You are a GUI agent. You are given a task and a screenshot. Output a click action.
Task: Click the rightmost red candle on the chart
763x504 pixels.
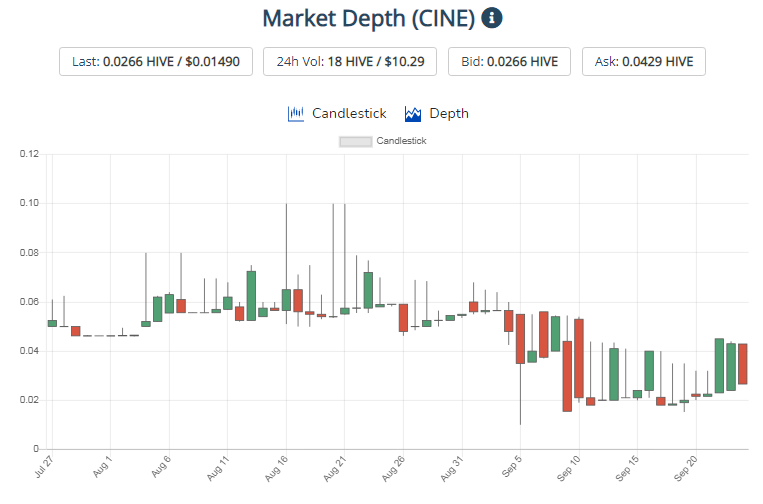click(x=743, y=364)
